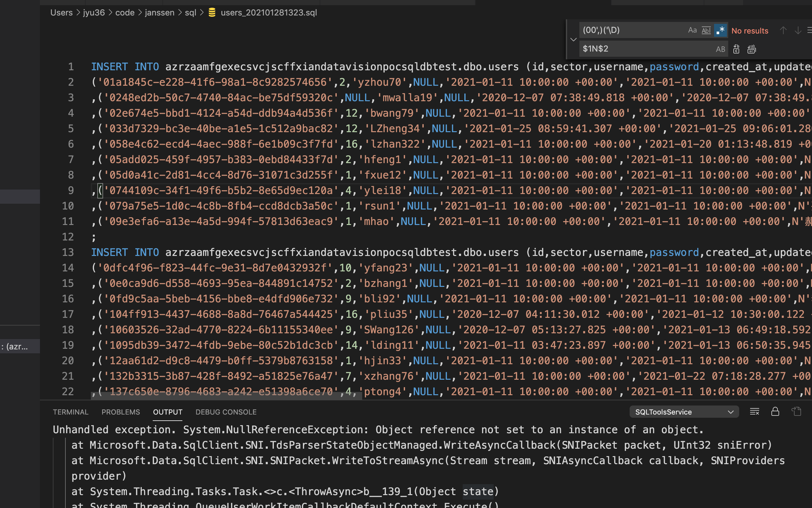This screenshot has height=508, width=812.
Task: Toggle Preserve Case in replace field
Action: click(x=720, y=49)
